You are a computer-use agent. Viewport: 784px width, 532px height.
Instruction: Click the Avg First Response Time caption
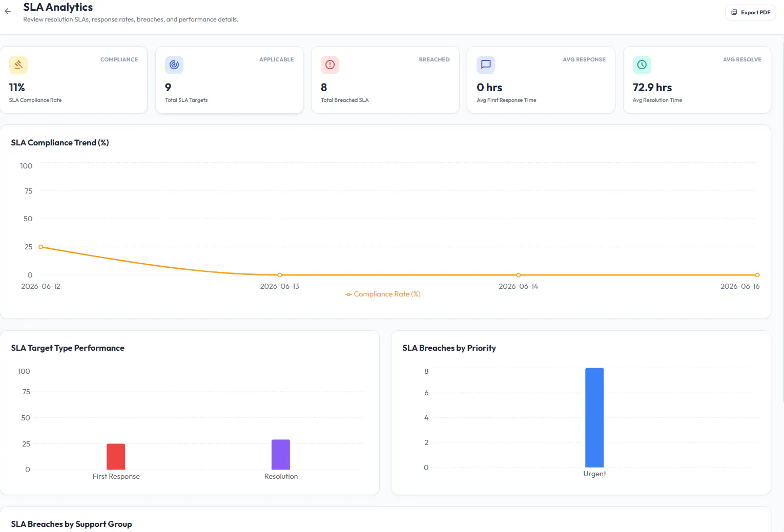click(506, 100)
